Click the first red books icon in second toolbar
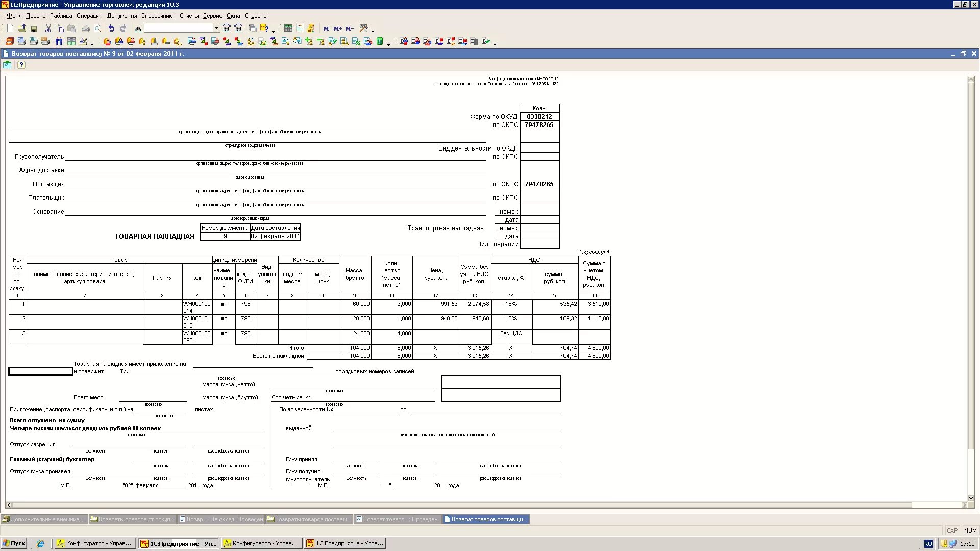The width and height of the screenshot is (980, 551). (x=10, y=42)
